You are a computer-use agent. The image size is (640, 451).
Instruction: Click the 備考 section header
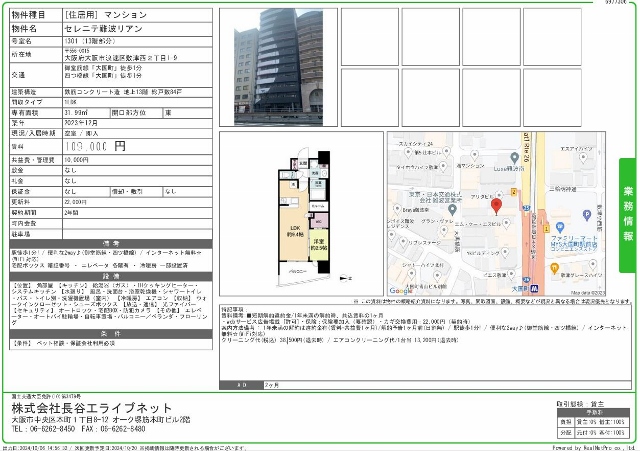(x=111, y=244)
